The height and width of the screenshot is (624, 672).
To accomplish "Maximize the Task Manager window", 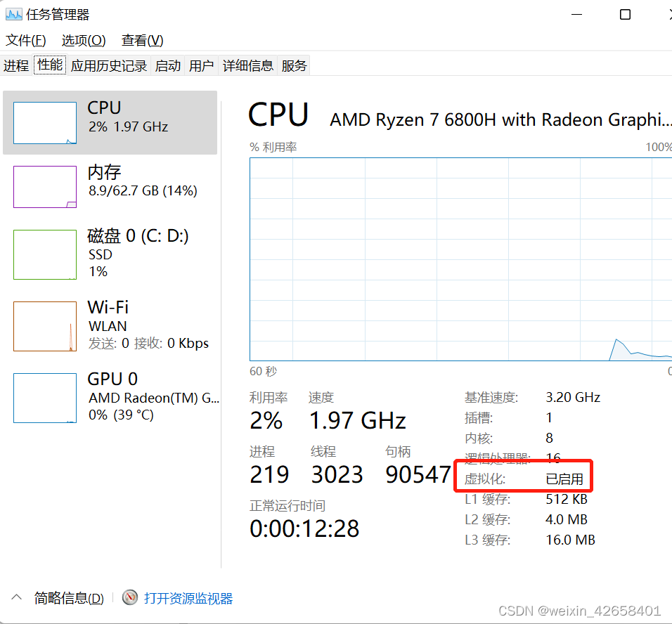I will [x=626, y=15].
